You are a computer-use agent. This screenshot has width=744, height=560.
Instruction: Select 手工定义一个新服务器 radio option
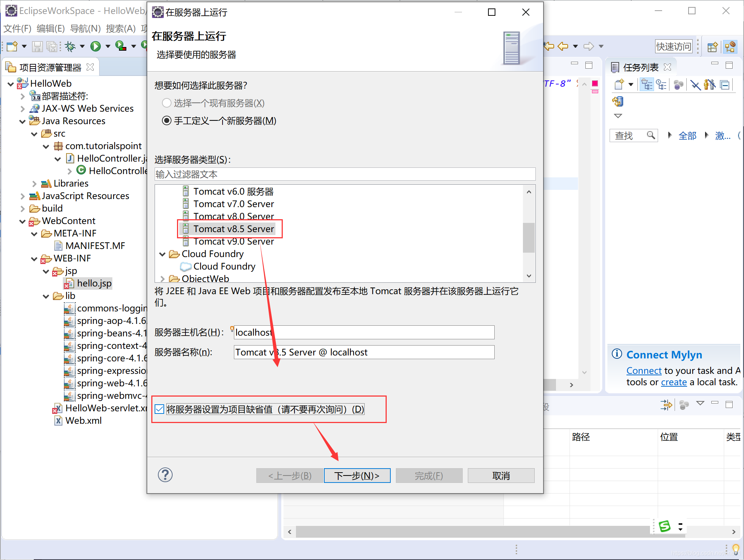[x=167, y=121]
